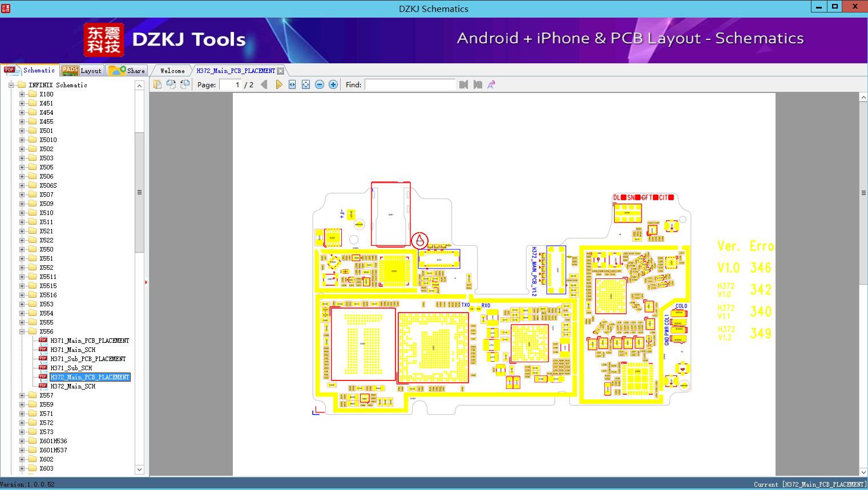Click the tree panel scroll-down arrow
Screen dimensions: 868x490
(139, 469)
